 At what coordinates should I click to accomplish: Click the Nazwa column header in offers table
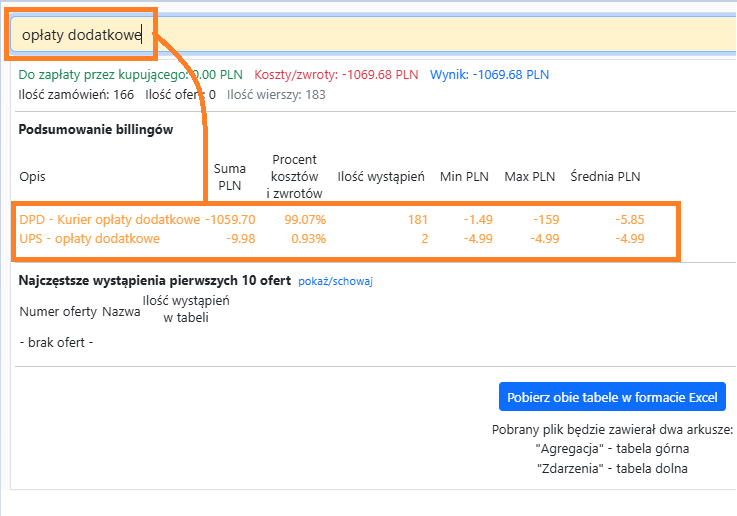(x=121, y=312)
